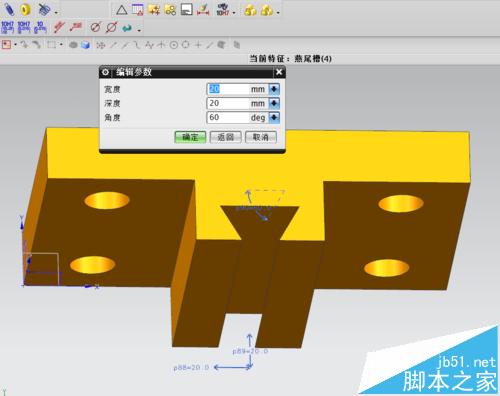Click the first red diameter circle icon
This screenshot has height=396, width=500.
[95, 27]
